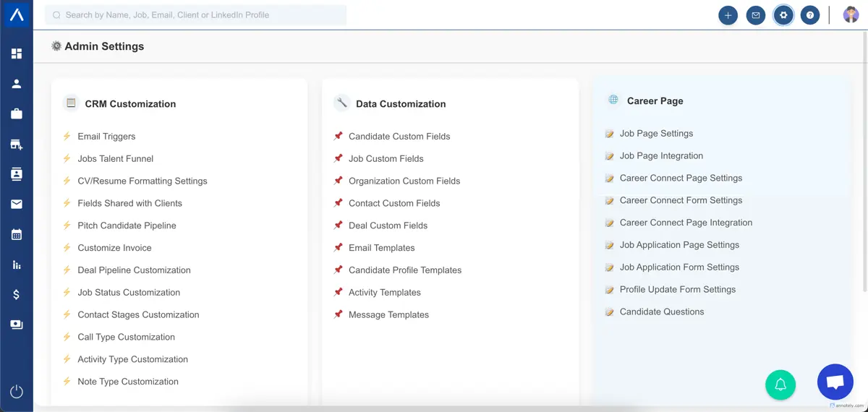Open Deal Custom Fields
Screen dimensions: 868x412
pos(388,226)
